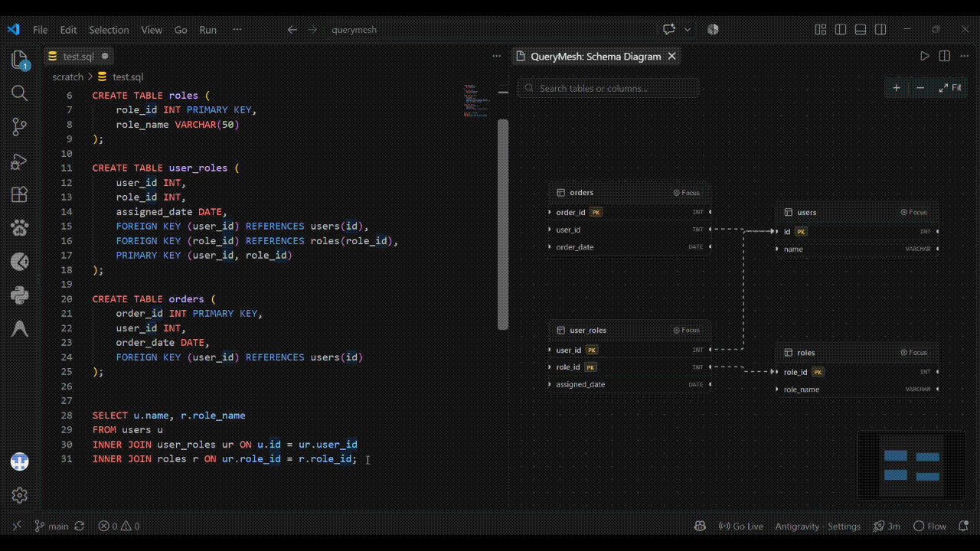The image size is (980, 551).
Task: Focus the roles table
Action: [x=914, y=353]
